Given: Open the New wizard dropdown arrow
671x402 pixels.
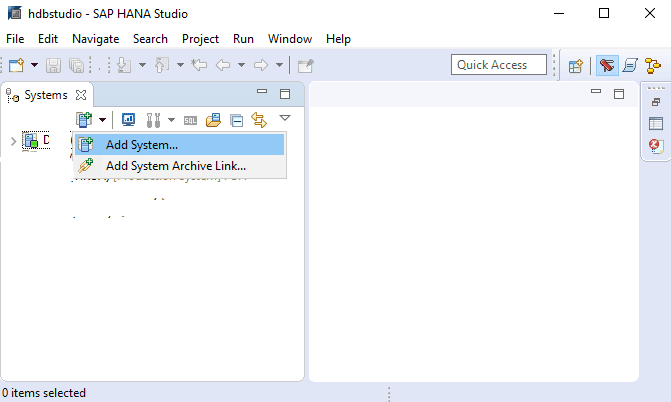Looking at the screenshot, I should pyautogui.click(x=34, y=66).
